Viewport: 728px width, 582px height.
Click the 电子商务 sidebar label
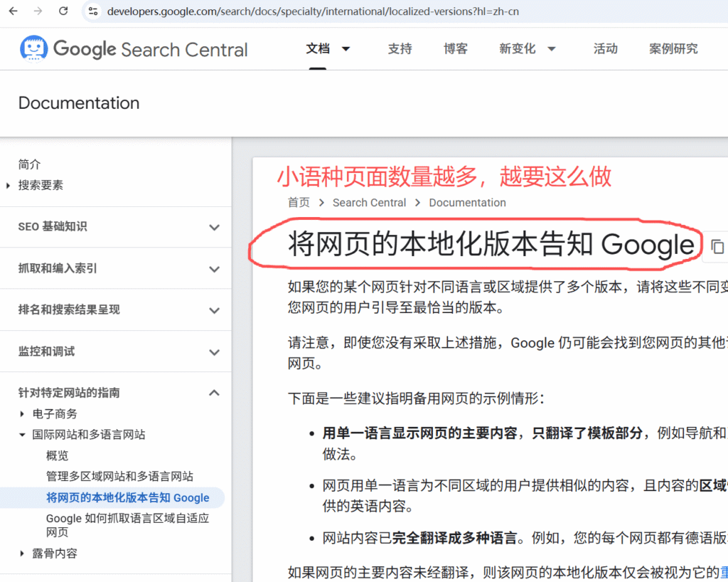(x=55, y=414)
